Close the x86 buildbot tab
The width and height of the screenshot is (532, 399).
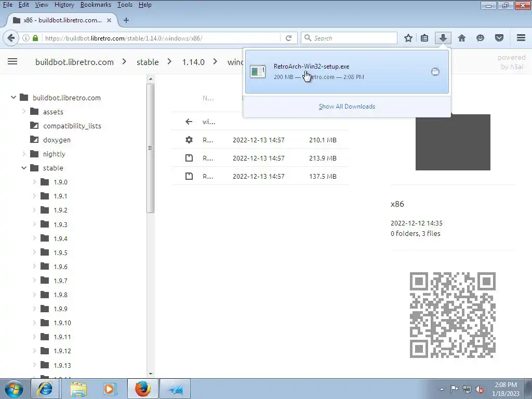coord(109,20)
